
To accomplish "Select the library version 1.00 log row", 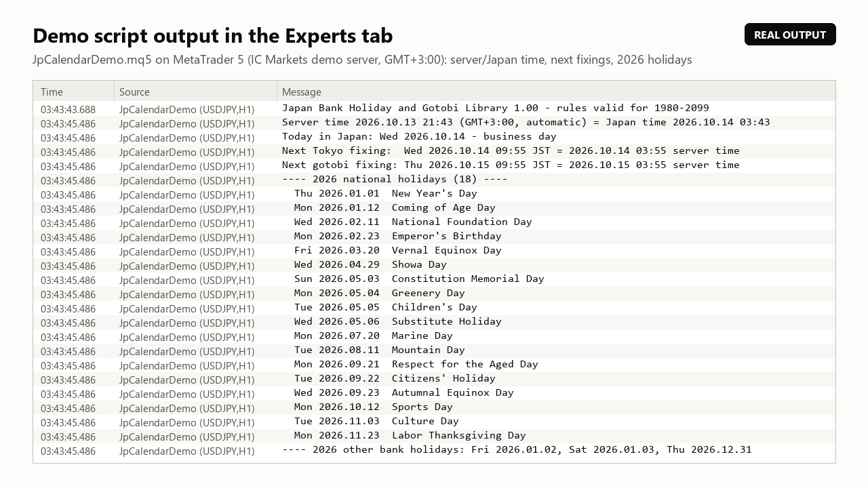I will point(434,108).
